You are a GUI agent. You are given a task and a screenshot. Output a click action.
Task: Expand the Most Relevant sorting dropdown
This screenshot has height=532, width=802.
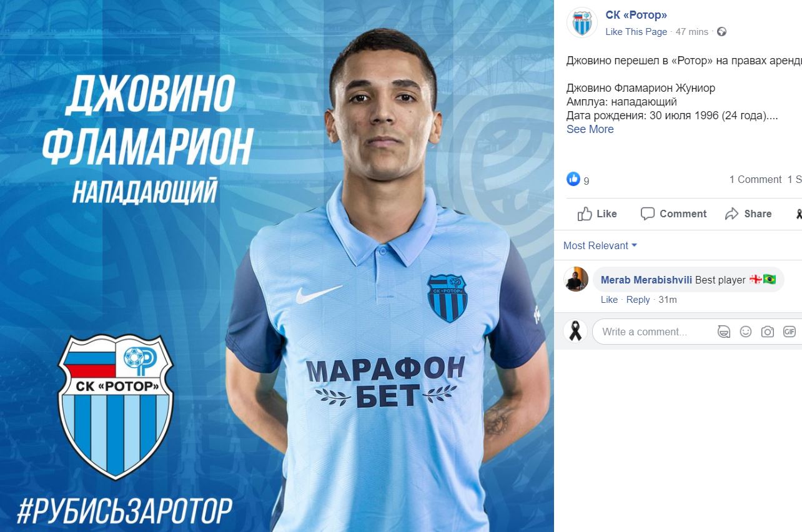[x=600, y=245]
